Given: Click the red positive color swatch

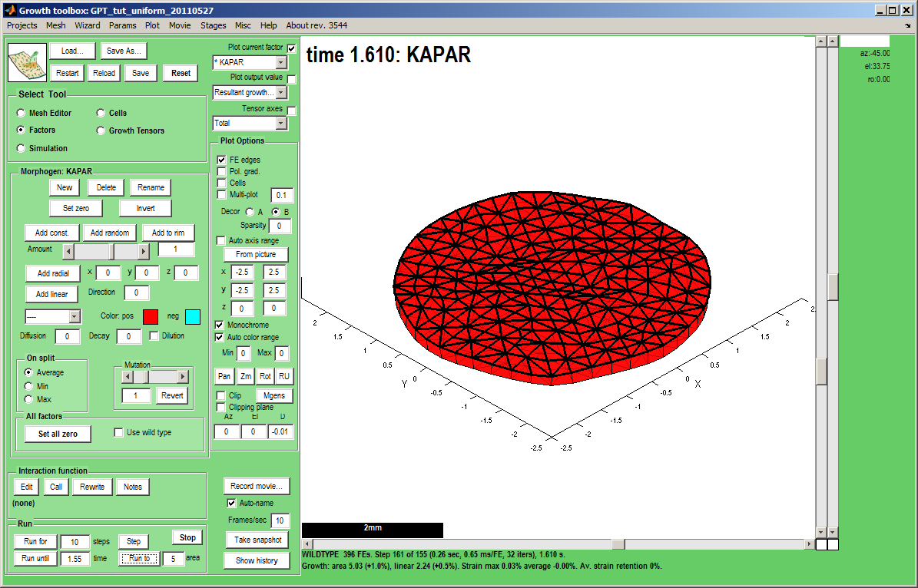Looking at the screenshot, I should pyautogui.click(x=151, y=316).
